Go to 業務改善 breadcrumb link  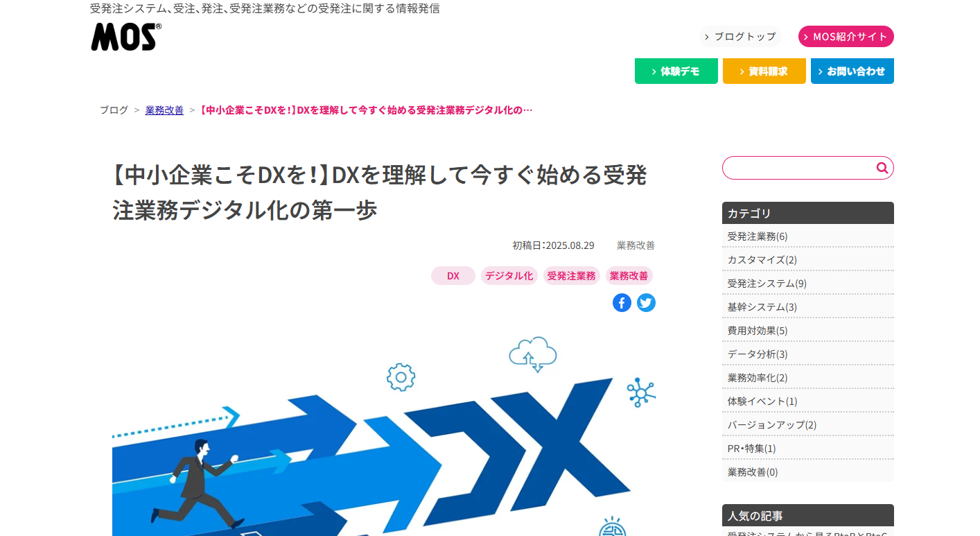(x=164, y=110)
